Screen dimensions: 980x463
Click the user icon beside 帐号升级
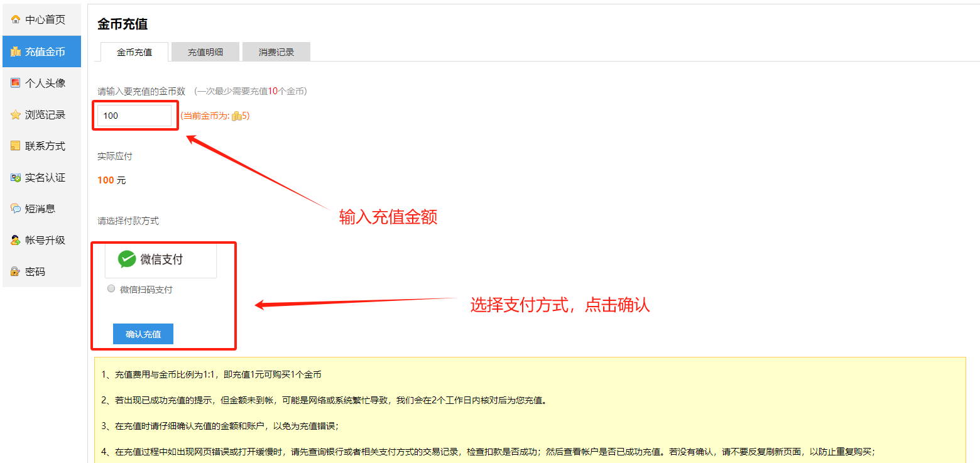16,240
